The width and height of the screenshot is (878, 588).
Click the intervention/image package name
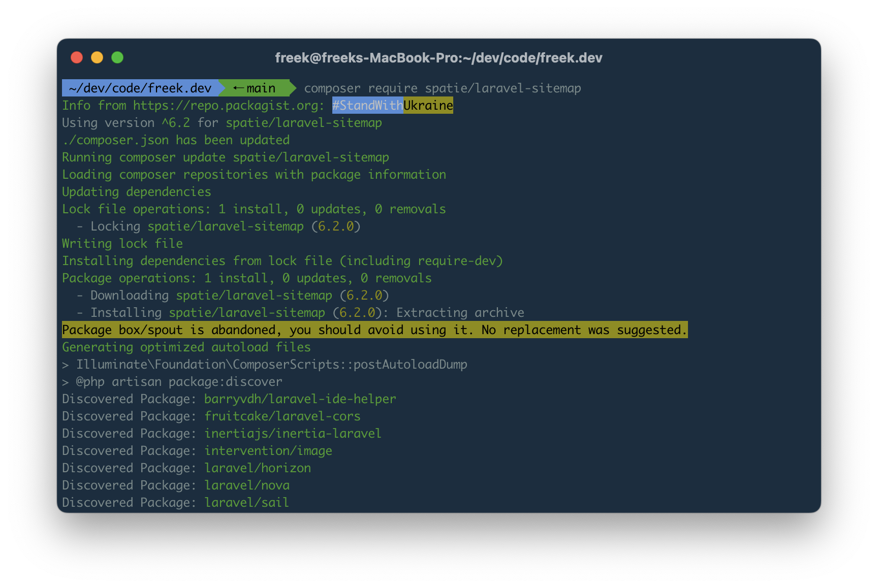268,451
